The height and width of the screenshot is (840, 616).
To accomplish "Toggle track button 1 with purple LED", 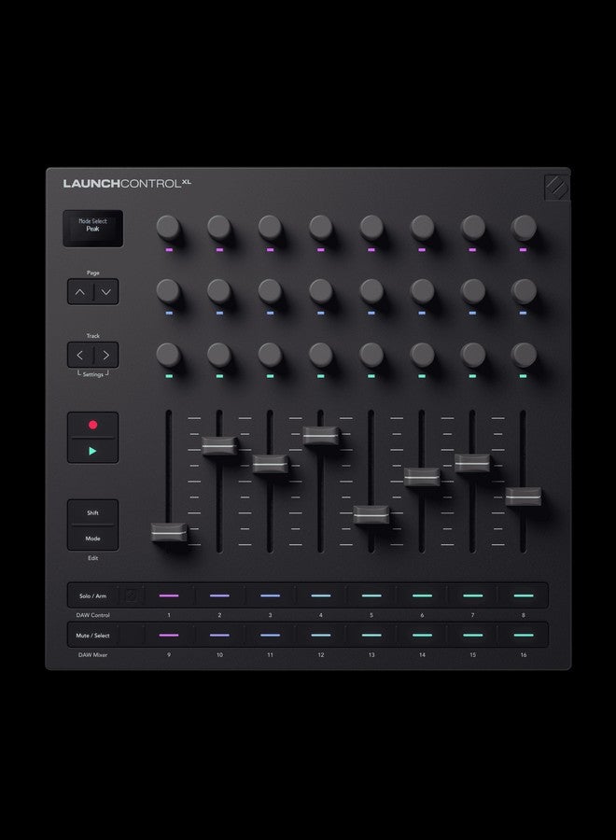I will [x=169, y=595].
